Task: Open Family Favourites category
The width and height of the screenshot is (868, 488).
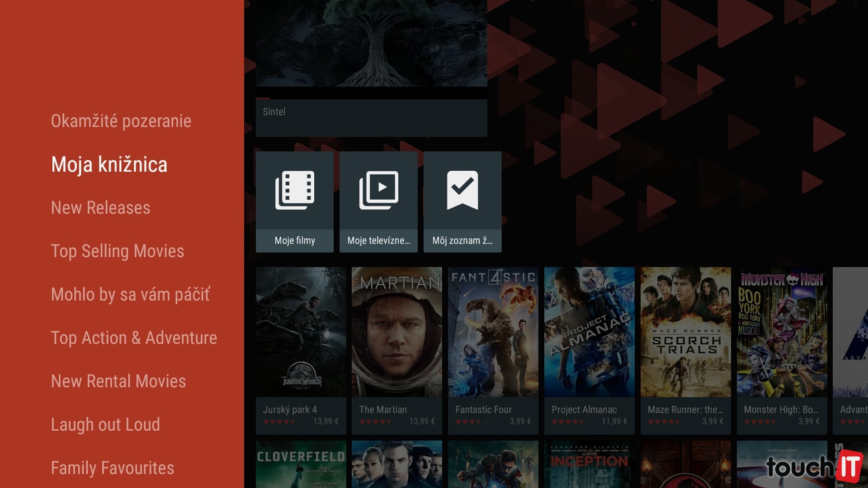Action: pyautogui.click(x=113, y=468)
